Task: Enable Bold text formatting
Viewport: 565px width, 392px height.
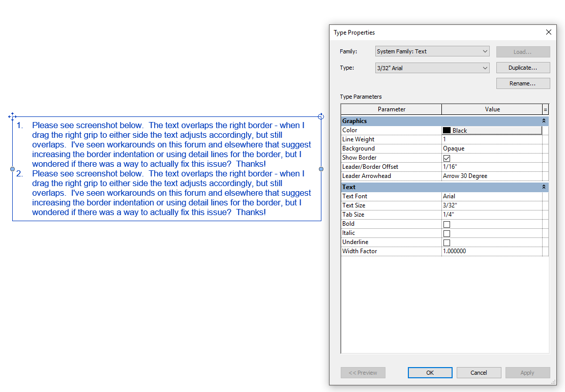Action: coord(446,224)
